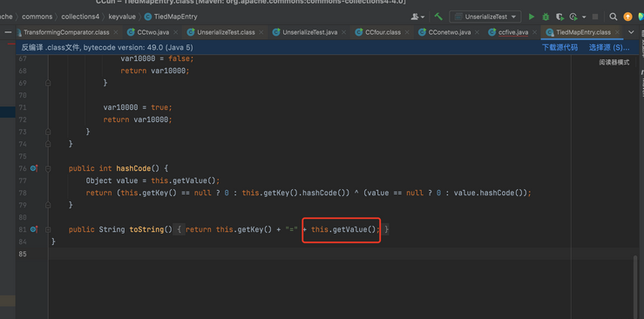Image resolution: width=644 pixels, height=319 pixels.
Task: Select TiedMapEntry.class tab
Action: tap(583, 32)
